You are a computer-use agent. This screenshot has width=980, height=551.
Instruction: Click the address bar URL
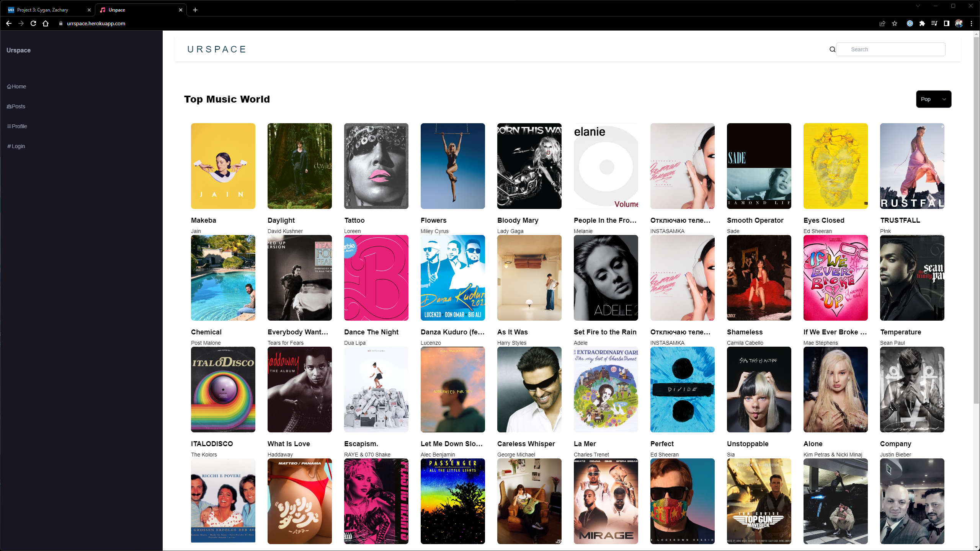tap(96, 23)
